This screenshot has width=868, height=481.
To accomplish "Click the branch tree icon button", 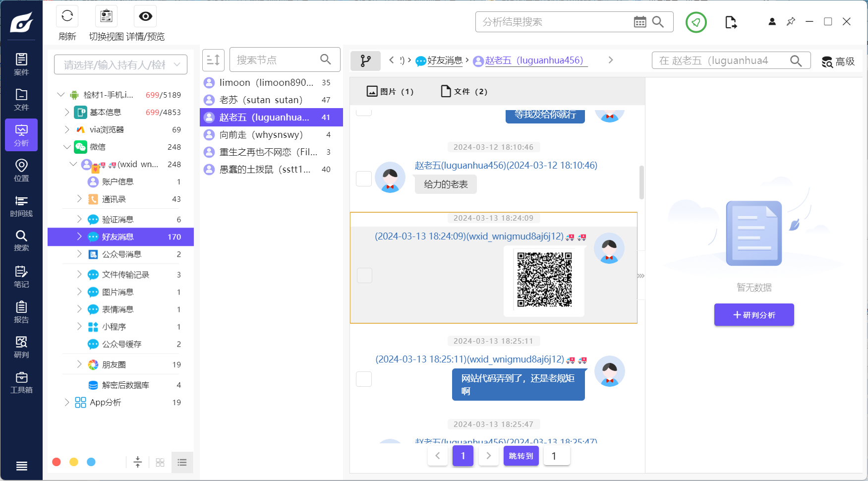I will [365, 60].
